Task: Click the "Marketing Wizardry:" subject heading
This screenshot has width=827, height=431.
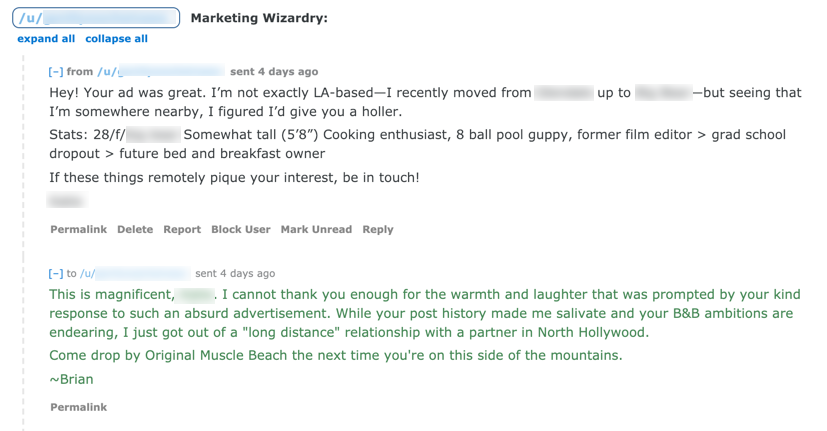Action: [259, 18]
